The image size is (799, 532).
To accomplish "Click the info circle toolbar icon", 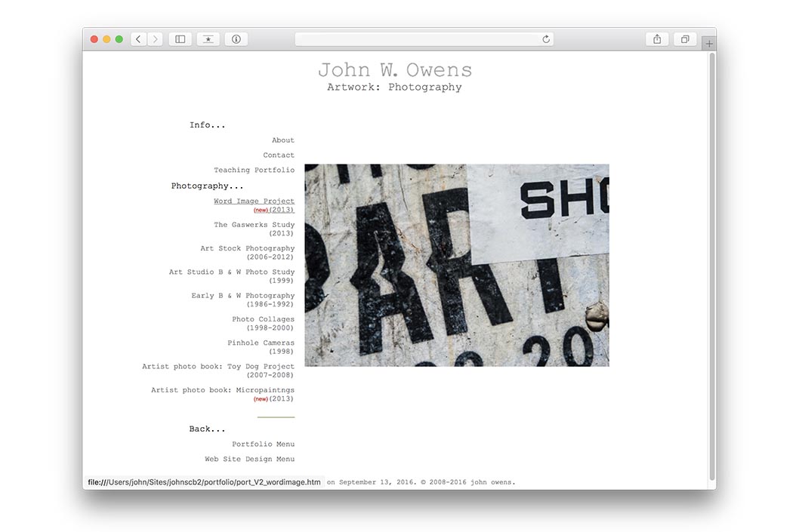I will click(x=236, y=39).
